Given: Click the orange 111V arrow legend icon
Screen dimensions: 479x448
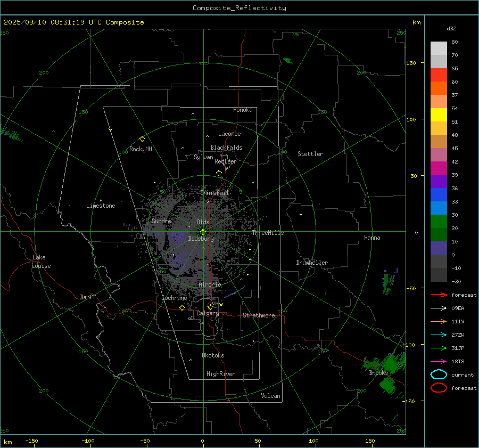Looking at the screenshot, I should point(439,321).
